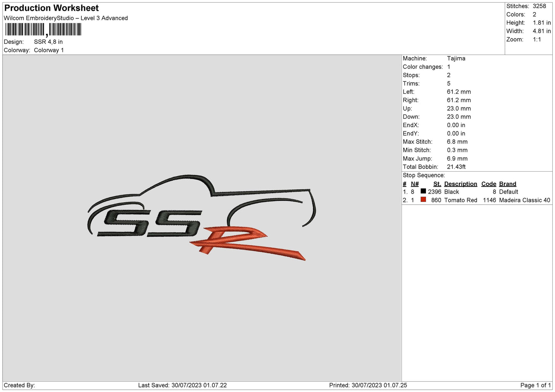The width and height of the screenshot is (555, 392).
Task: Click the Max Stitch value '6.8 mm'
Action: (457, 142)
